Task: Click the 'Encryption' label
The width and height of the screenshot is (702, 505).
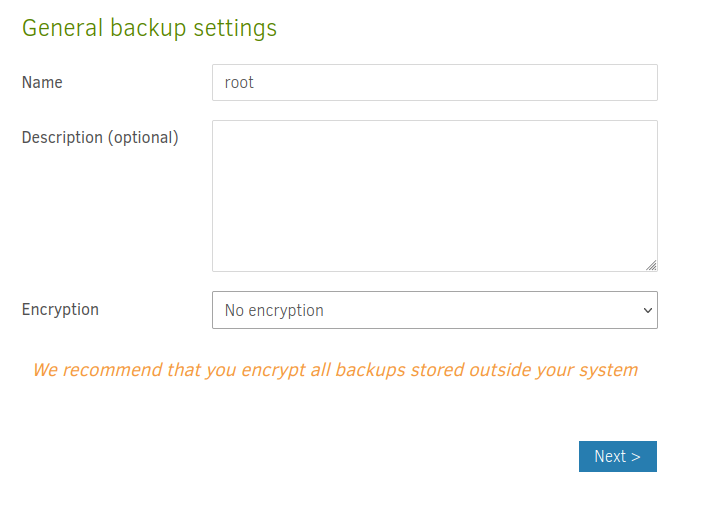Action: 60,309
